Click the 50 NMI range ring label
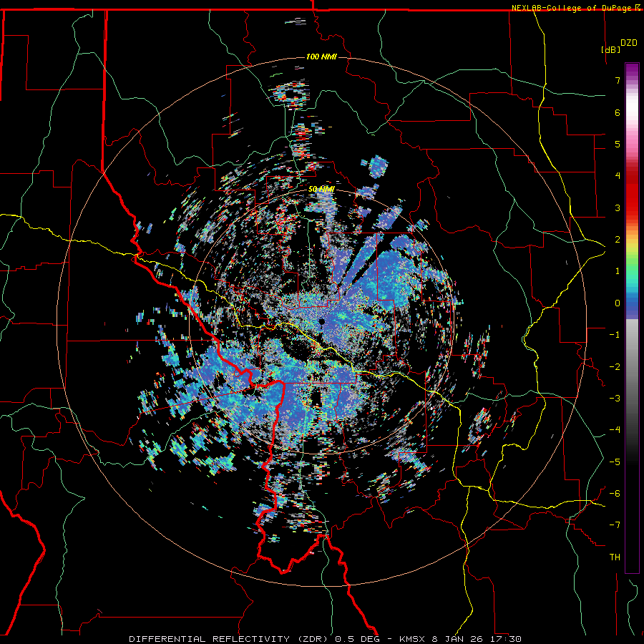The width and height of the screenshot is (644, 644). point(321,190)
